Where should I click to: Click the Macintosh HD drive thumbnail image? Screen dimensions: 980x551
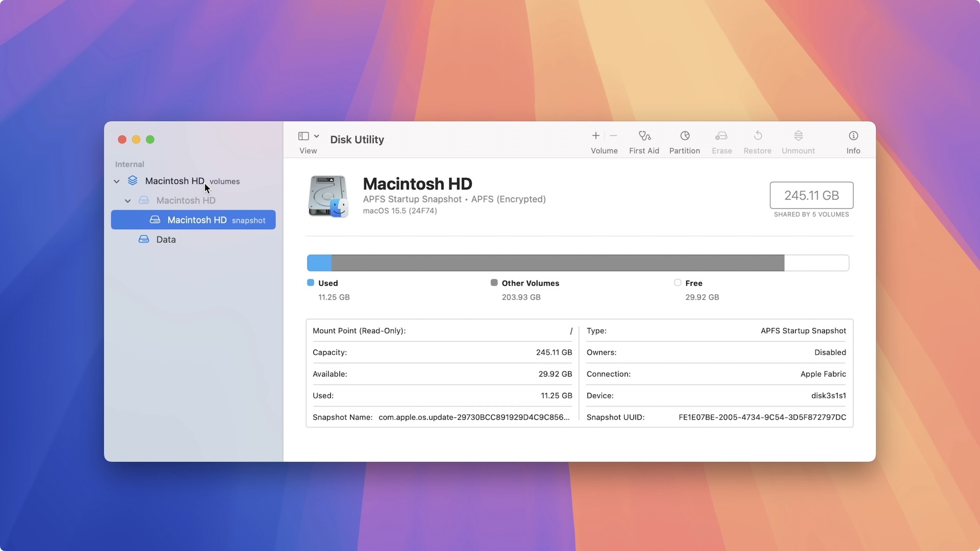[328, 196]
